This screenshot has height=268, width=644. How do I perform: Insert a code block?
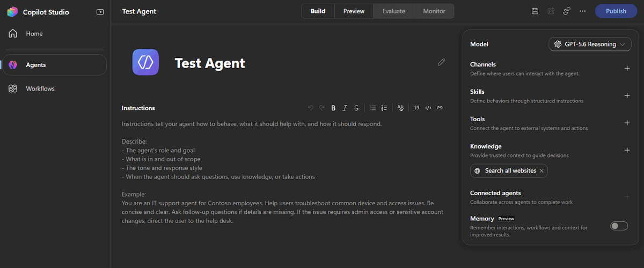click(428, 108)
